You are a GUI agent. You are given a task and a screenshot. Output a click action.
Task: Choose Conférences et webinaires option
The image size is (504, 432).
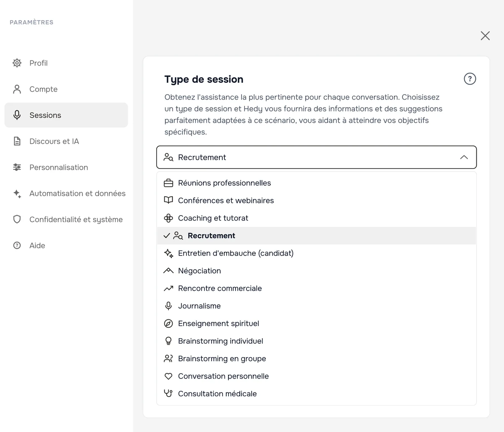(x=317, y=200)
